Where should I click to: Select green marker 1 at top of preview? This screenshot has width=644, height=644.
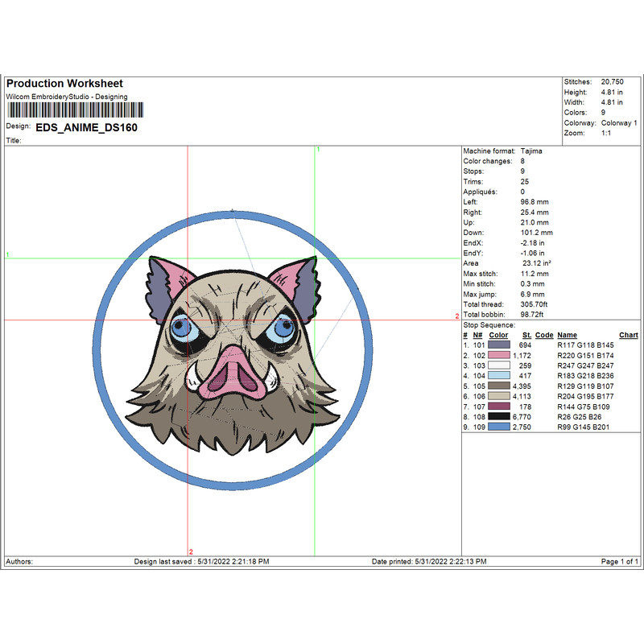318,150
